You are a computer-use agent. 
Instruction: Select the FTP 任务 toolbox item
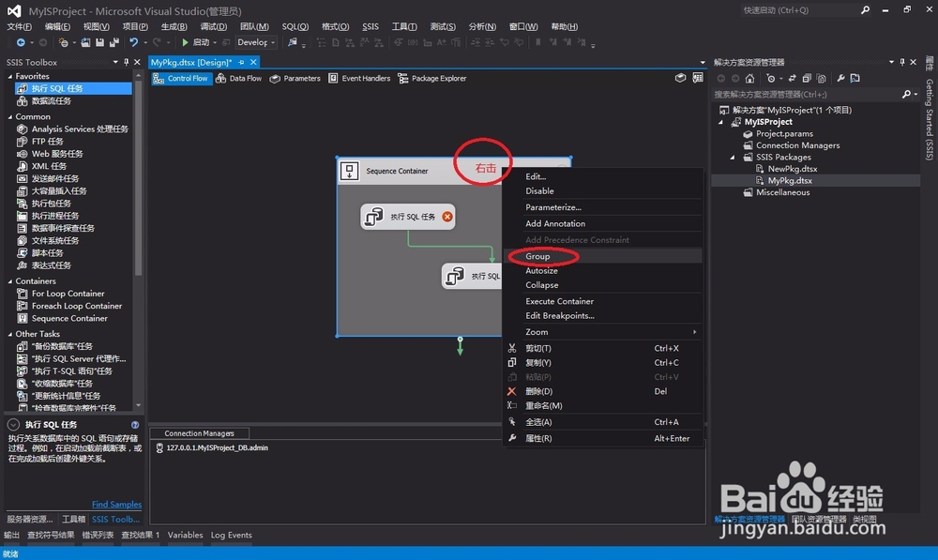(x=47, y=142)
